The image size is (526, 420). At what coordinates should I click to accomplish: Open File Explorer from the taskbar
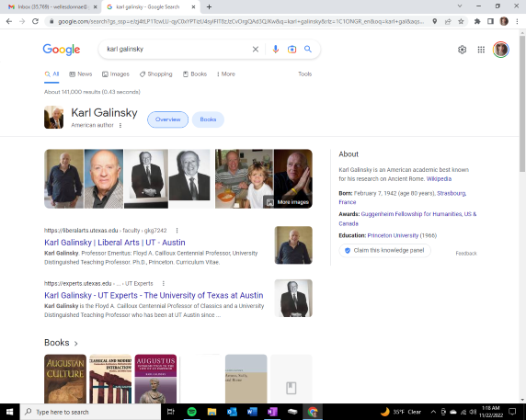click(x=212, y=412)
